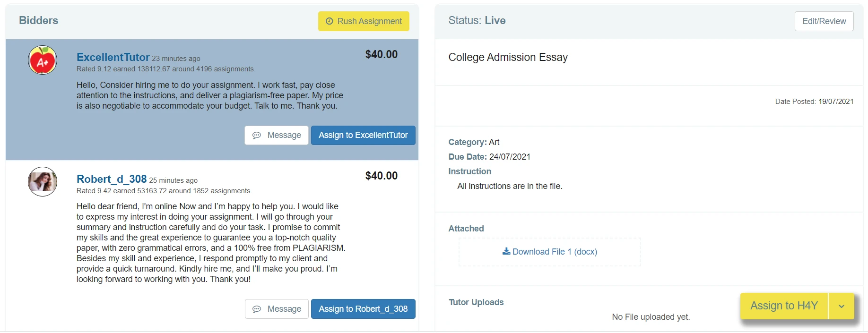Click the clock icon on Rush Assignment

tap(330, 21)
